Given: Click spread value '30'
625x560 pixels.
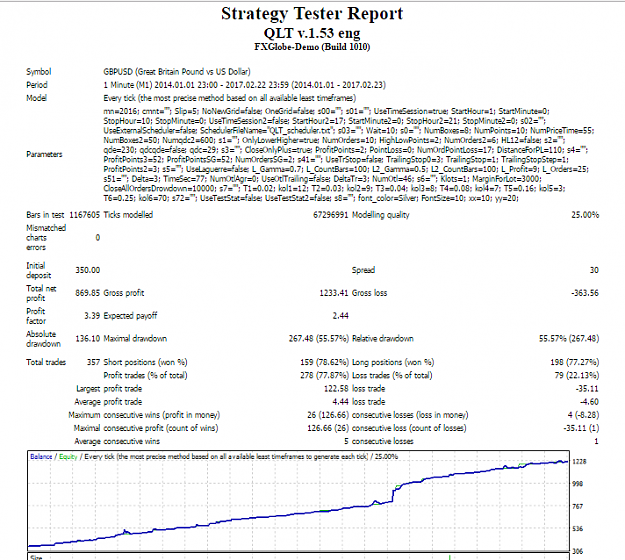Looking at the screenshot, I should tap(594, 270).
